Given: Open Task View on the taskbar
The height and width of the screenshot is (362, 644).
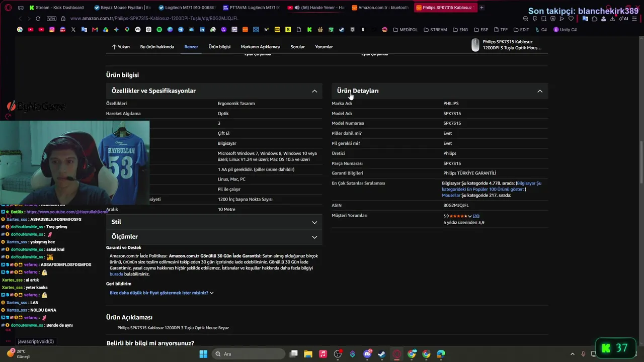Looking at the screenshot, I should (294, 354).
